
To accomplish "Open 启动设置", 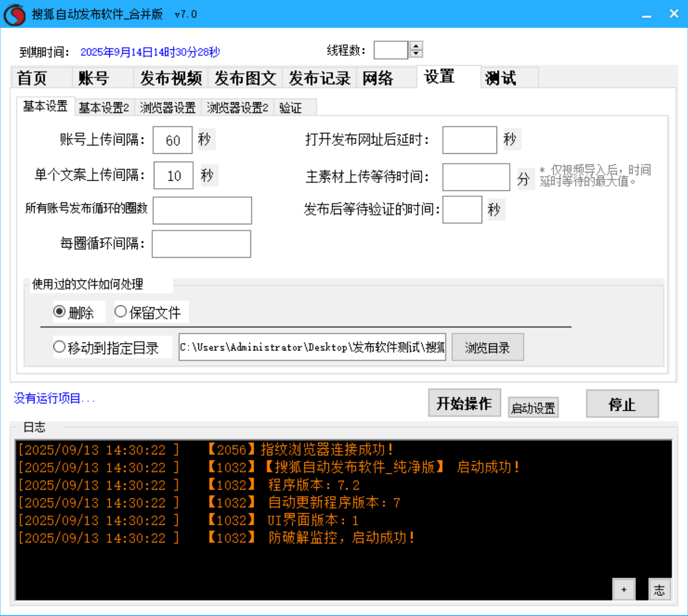I will [533, 407].
